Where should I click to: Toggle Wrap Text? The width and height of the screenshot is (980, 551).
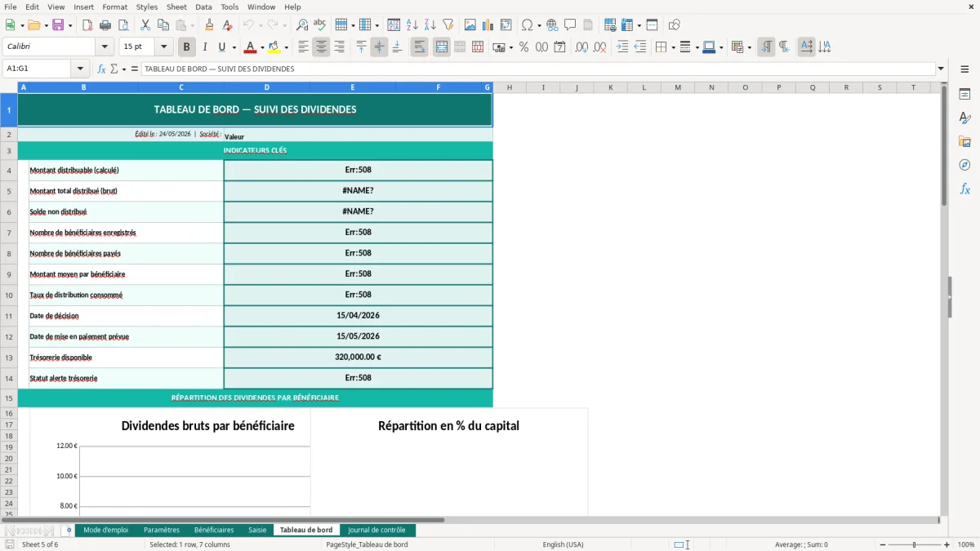[x=420, y=47]
